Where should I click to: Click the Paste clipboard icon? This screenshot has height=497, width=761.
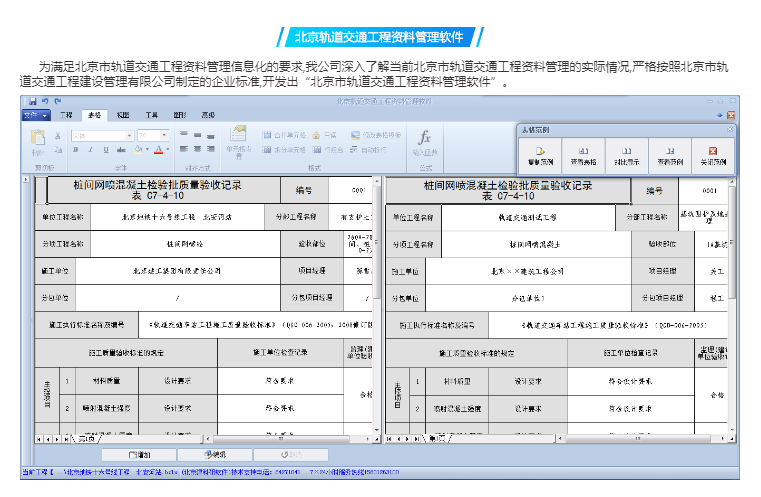[38, 138]
